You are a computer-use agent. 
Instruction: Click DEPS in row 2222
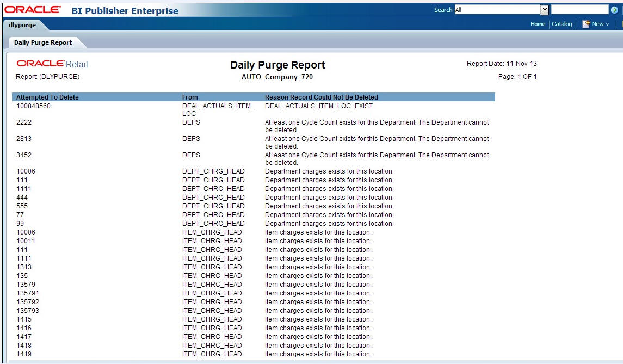click(191, 122)
